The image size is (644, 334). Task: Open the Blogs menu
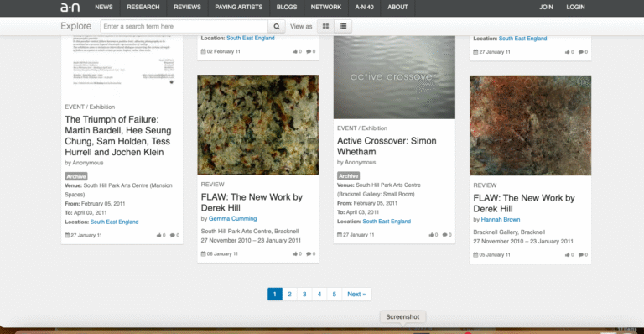[287, 7]
